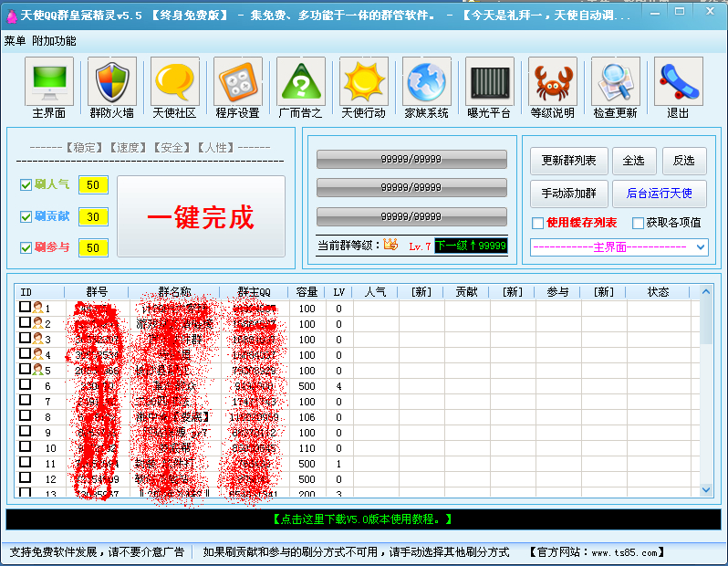The image size is (728, 566).
Task: Open 程序设置 calculator icon
Action: click(238, 81)
